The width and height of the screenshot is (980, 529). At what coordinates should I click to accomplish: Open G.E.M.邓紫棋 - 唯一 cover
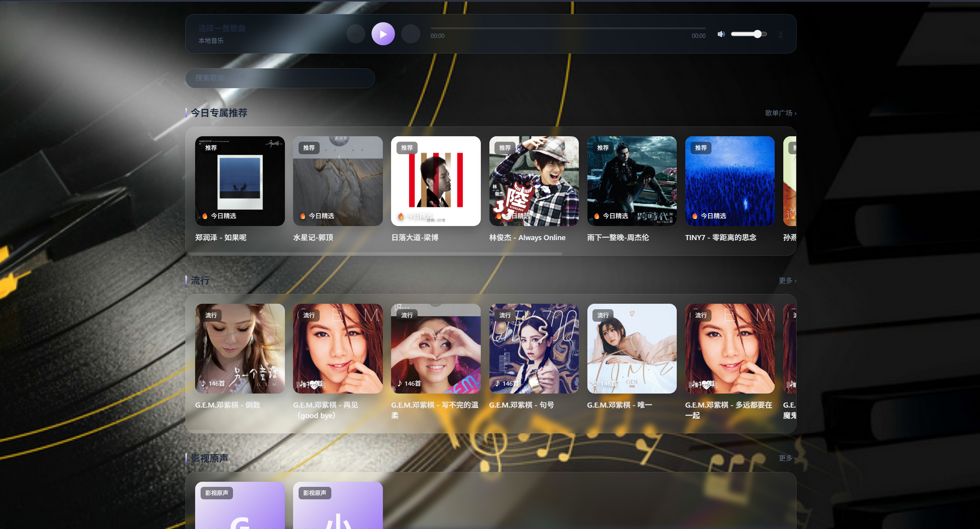632,349
